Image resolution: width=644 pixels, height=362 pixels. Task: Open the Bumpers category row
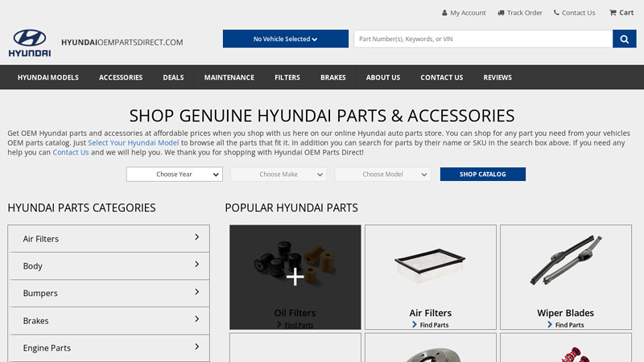tap(109, 293)
